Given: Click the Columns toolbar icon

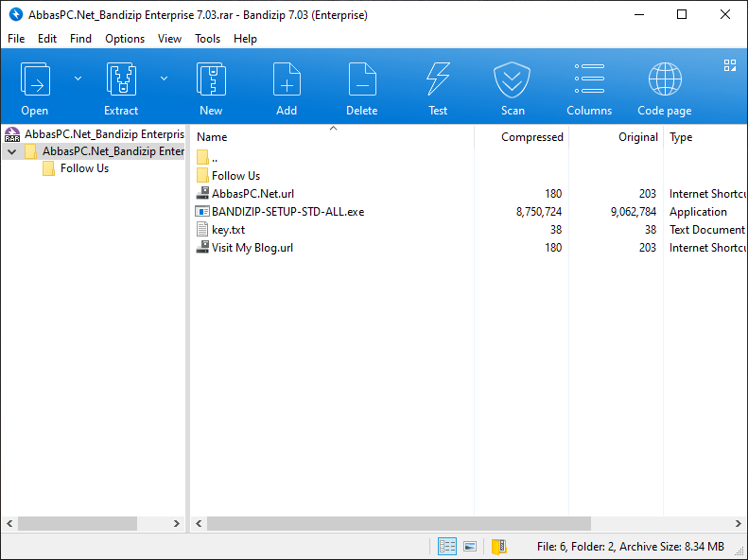Looking at the screenshot, I should pos(589,79).
